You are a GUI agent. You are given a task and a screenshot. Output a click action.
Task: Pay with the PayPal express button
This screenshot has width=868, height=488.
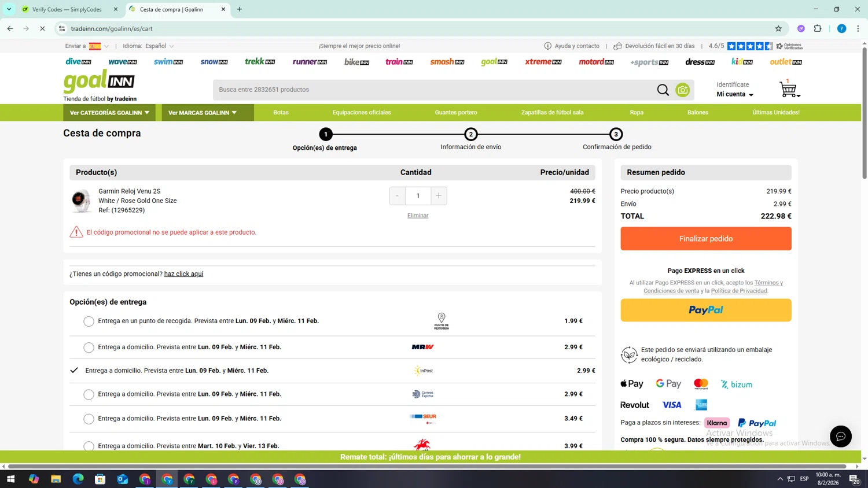(x=705, y=310)
